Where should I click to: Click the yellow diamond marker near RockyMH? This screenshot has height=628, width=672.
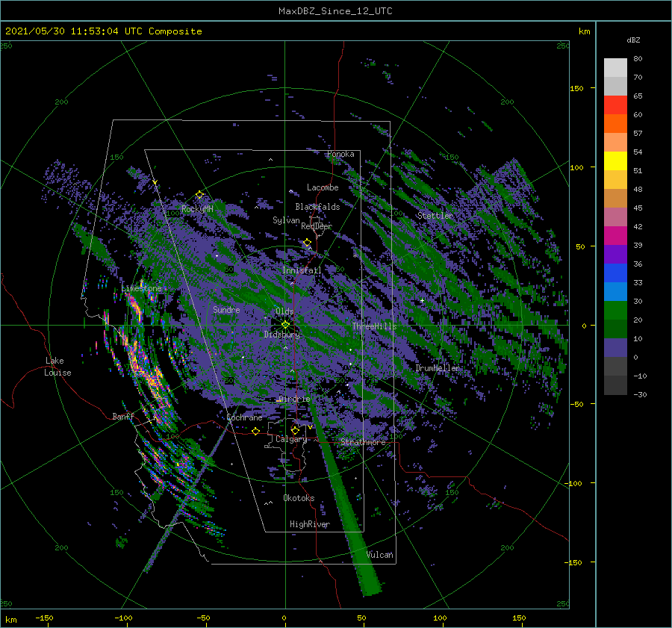click(x=199, y=195)
